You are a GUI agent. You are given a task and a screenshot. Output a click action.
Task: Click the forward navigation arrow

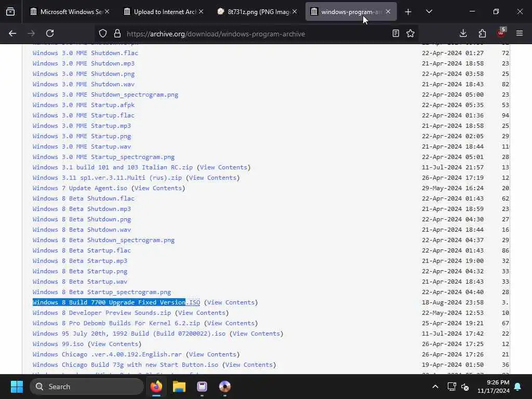click(x=31, y=33)
